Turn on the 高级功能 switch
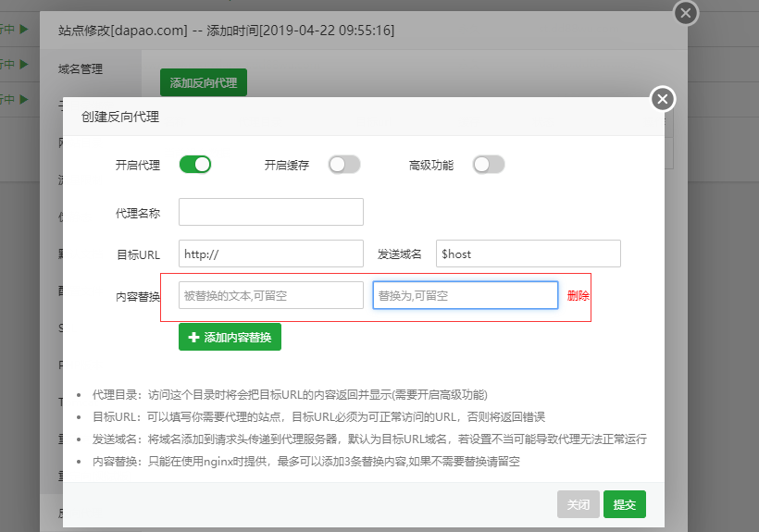This screenshot has width=759, height=532. (x=489, y=165)
